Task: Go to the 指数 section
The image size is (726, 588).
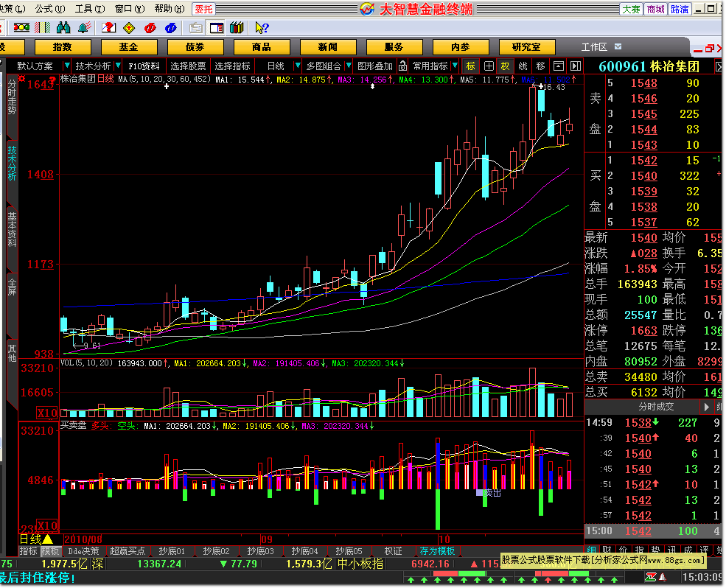Action: point(63,47)
